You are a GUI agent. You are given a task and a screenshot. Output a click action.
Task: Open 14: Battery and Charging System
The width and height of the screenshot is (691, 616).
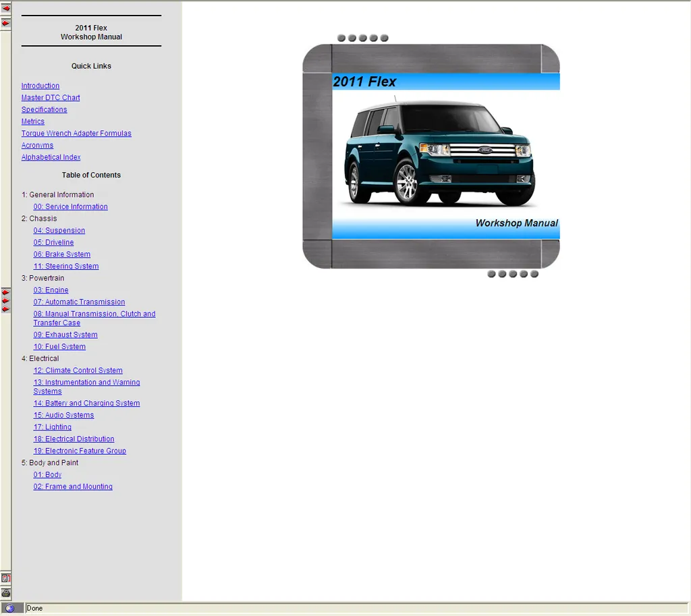coord(86,403)
